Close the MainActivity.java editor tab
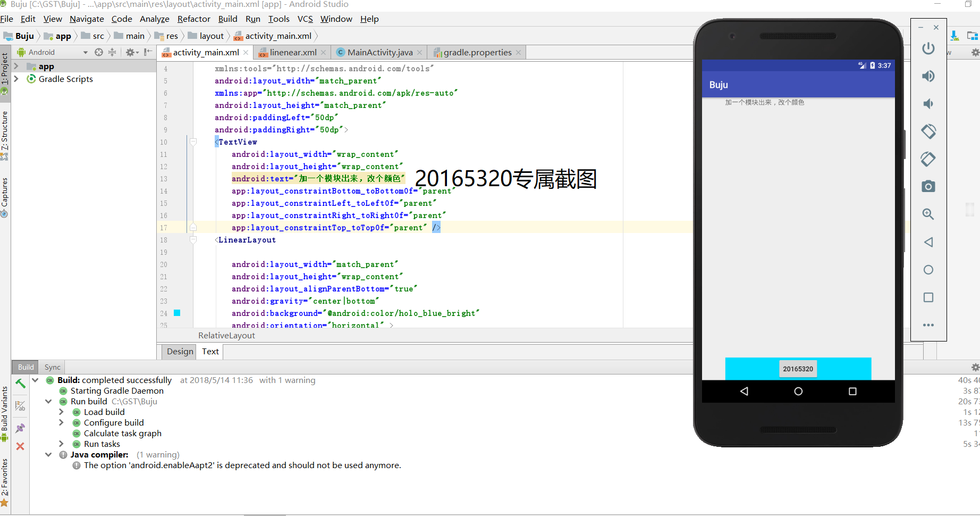 (420, 52)
